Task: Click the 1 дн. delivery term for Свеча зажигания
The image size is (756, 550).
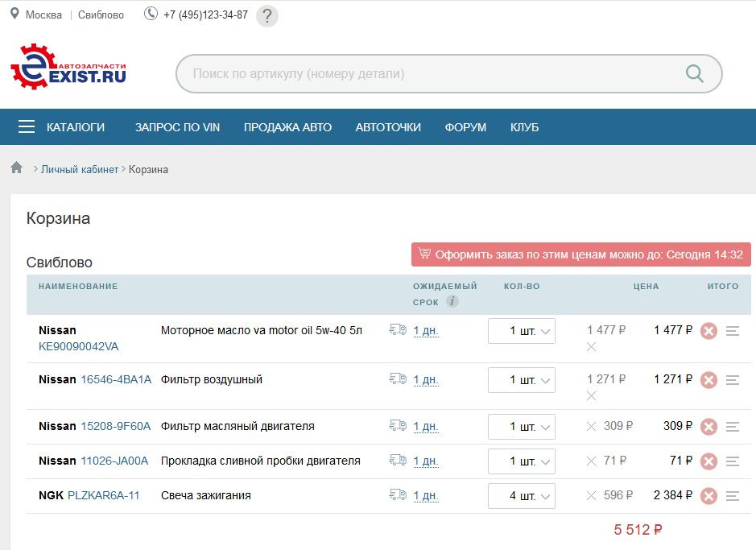Action: tap(426, 495)
